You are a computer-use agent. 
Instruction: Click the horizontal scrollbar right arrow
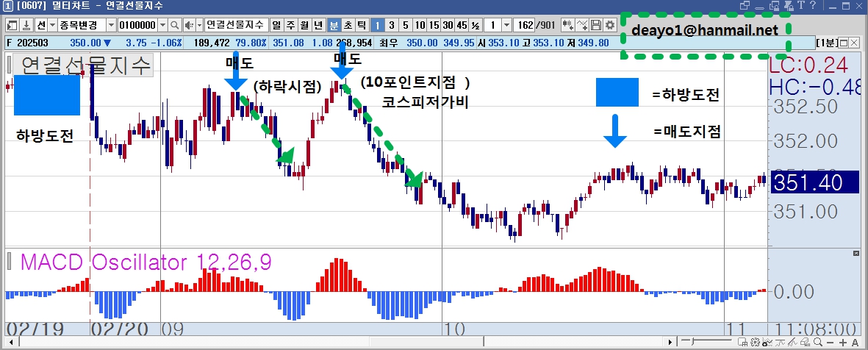point(670,342)
